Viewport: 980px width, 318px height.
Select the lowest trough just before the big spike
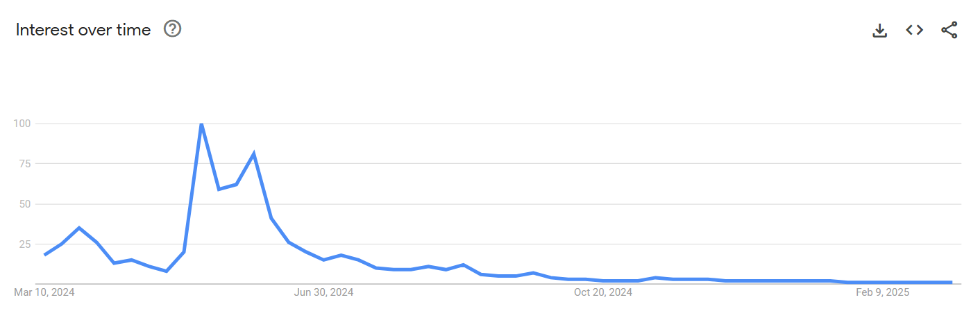tap(167, 271)
